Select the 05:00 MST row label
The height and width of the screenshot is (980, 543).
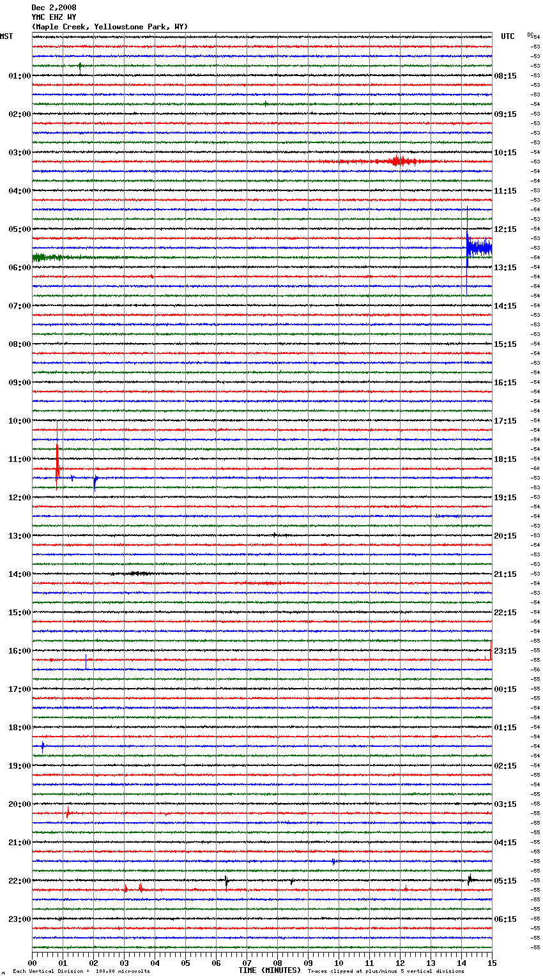point(19,229)
